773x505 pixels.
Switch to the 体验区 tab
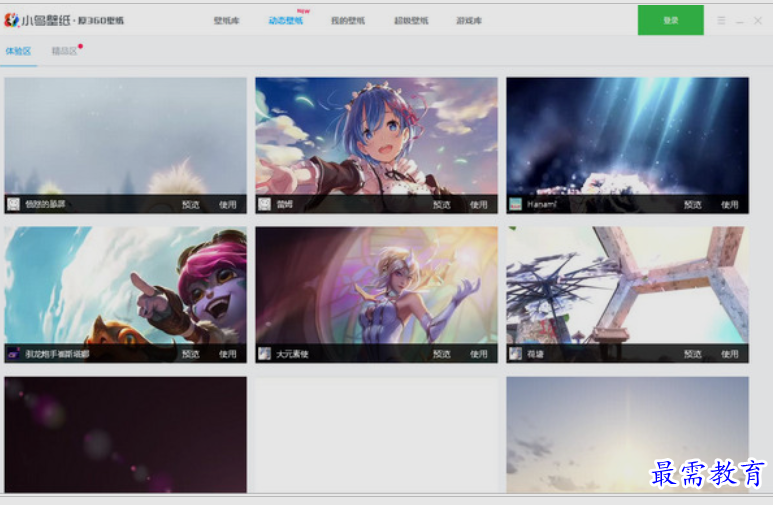[18, 51]
